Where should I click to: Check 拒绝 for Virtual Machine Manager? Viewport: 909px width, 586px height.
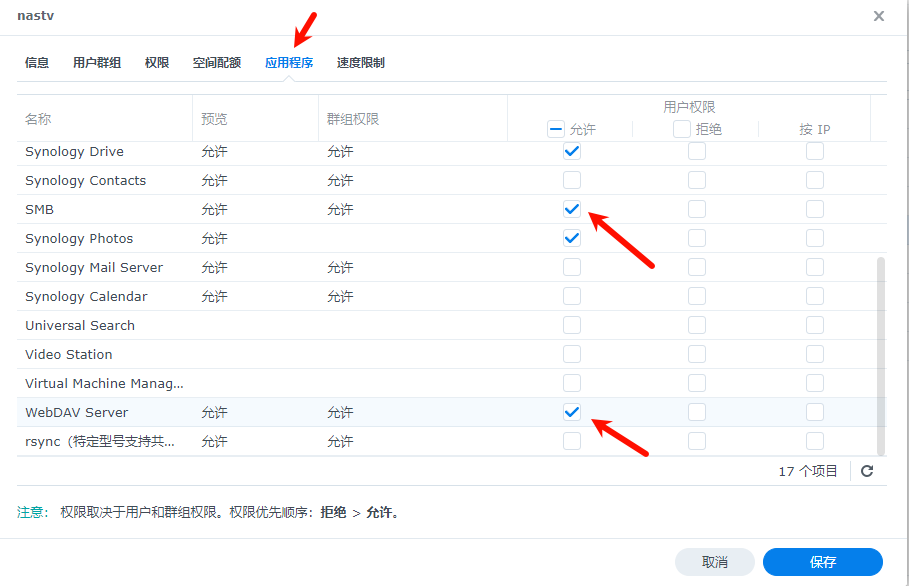(697, 383)
